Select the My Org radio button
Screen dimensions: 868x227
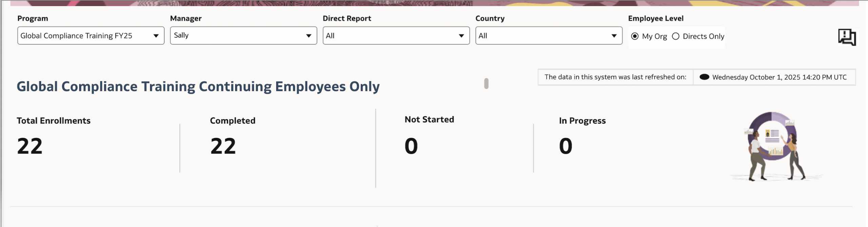[x=635, y=36]
